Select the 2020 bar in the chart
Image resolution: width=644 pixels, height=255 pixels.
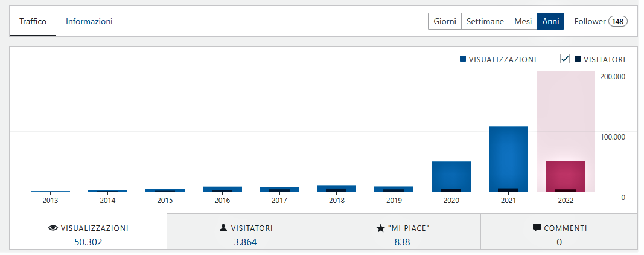click(x=451, y=176)
